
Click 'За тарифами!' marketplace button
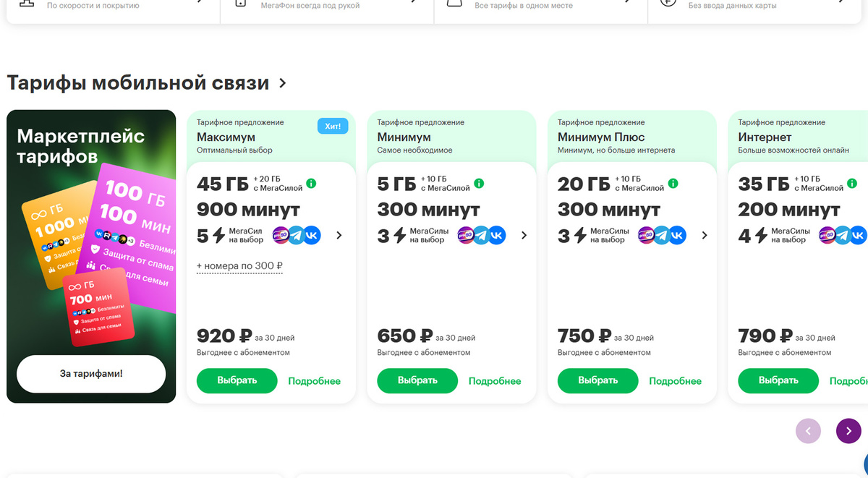coord(91,374)
